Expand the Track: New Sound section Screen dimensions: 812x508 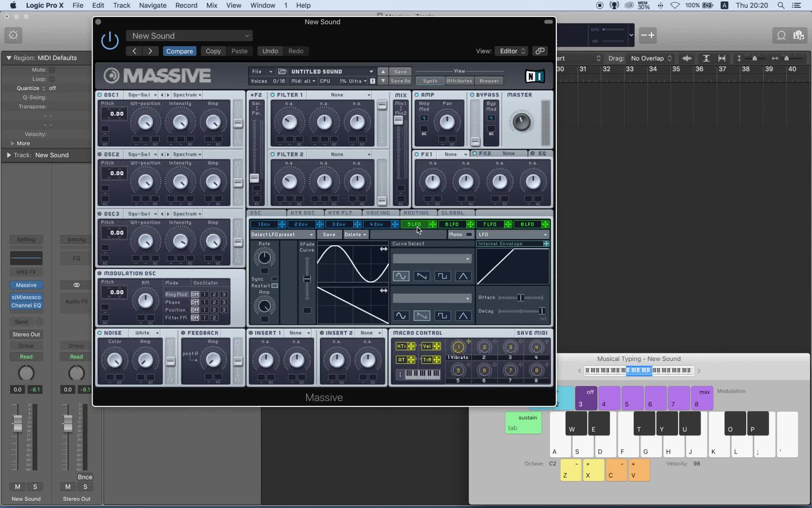pyautogui.click(x=8, y=155)
